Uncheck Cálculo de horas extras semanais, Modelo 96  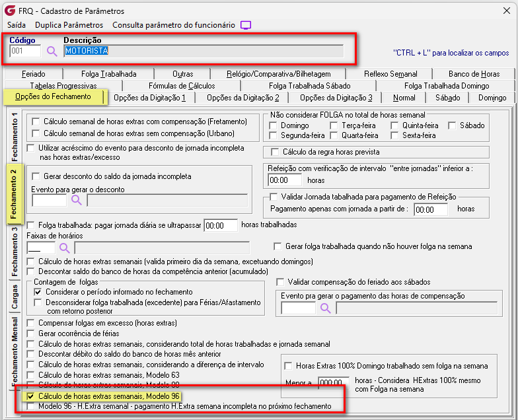click(30, 396)
